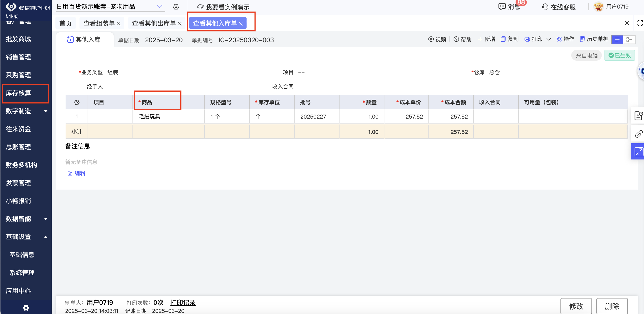Open 批发商城 in sidebar
This screenshot has width=644, height=314.
click(x=18, y=39)
